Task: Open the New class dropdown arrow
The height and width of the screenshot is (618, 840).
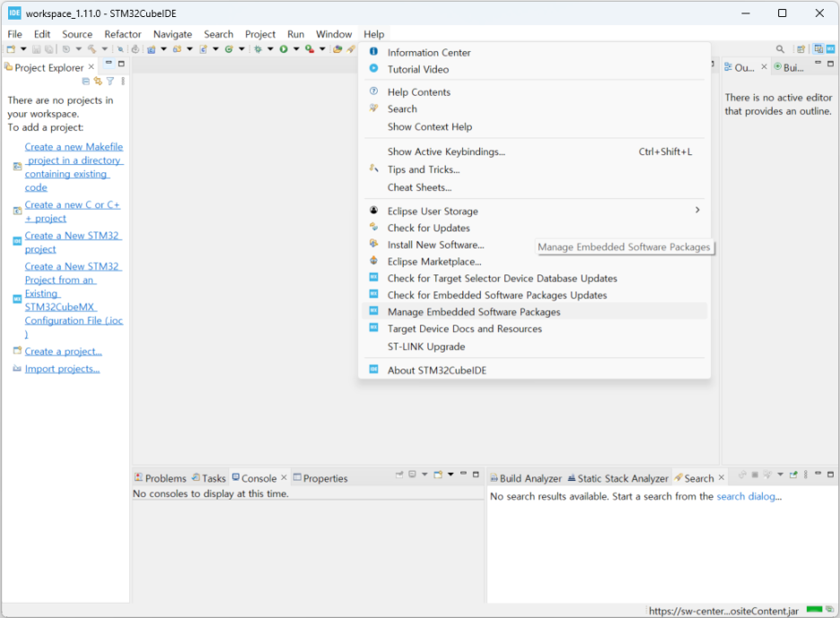Action: click(x=241, y=49)
